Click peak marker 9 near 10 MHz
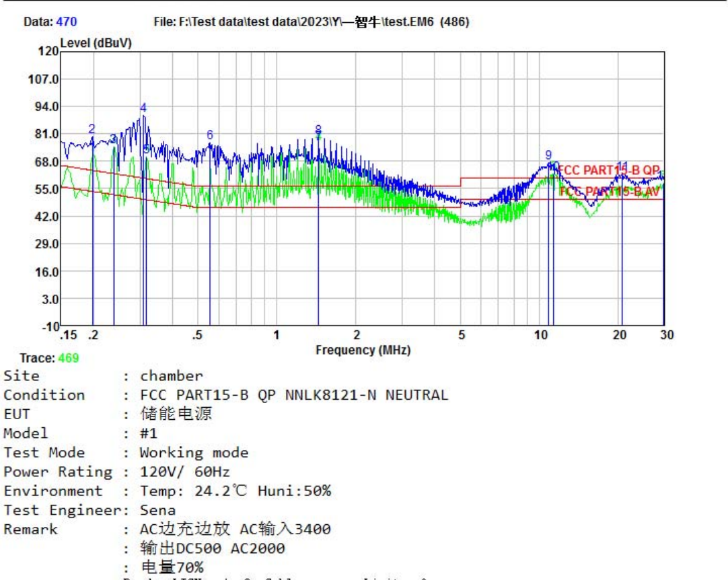The height and width of the screenshot is (580, 728). tap(548, 155)
